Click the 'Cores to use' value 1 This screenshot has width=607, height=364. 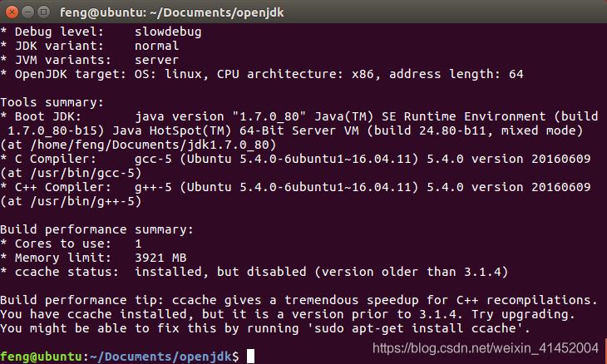[138, 243]
